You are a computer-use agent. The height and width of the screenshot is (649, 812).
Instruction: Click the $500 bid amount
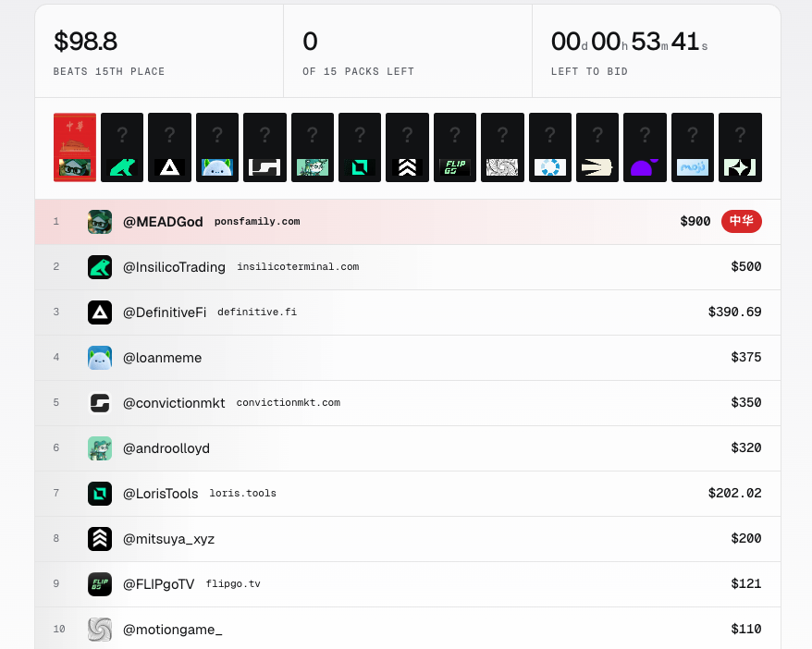point(746,266)
